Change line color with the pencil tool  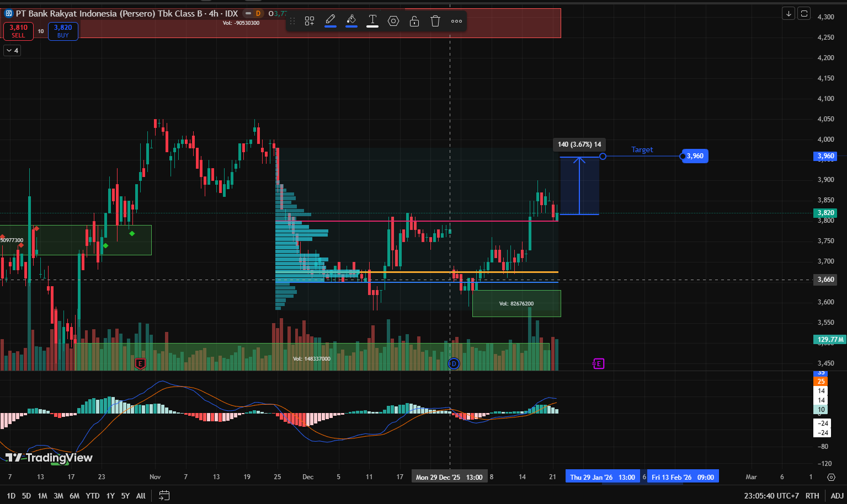[331, 21]
